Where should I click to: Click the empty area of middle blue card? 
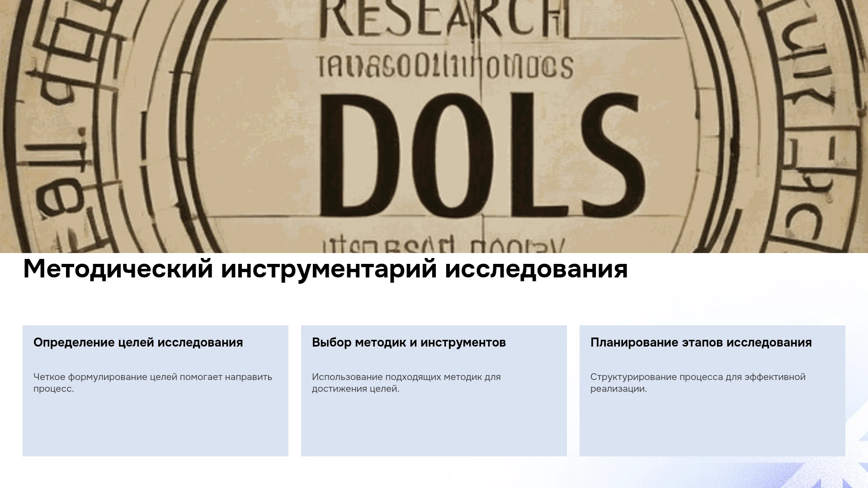click(434, 425)
